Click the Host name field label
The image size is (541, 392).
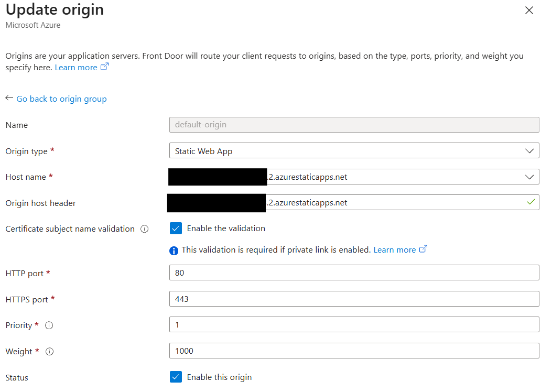coord(26,177)
